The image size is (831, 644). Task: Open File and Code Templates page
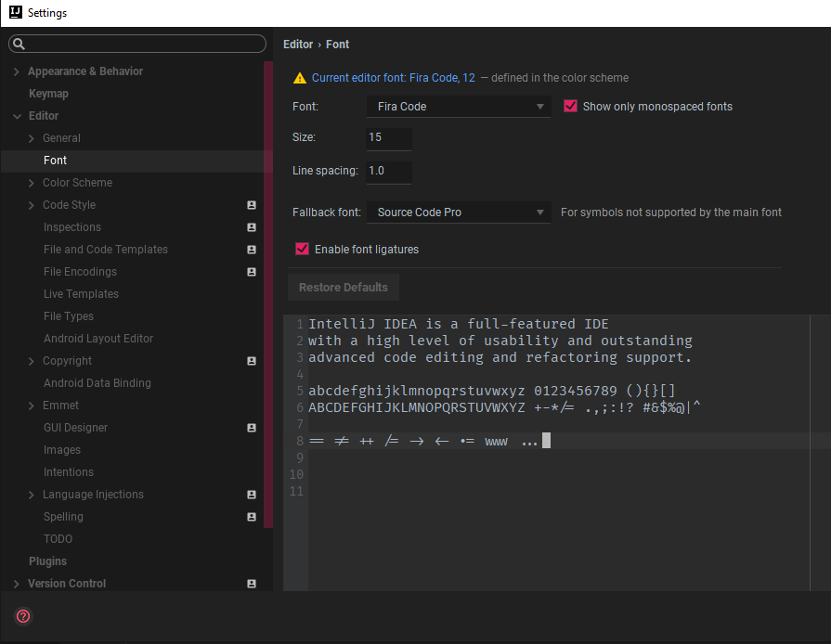[x=106, y=250]
